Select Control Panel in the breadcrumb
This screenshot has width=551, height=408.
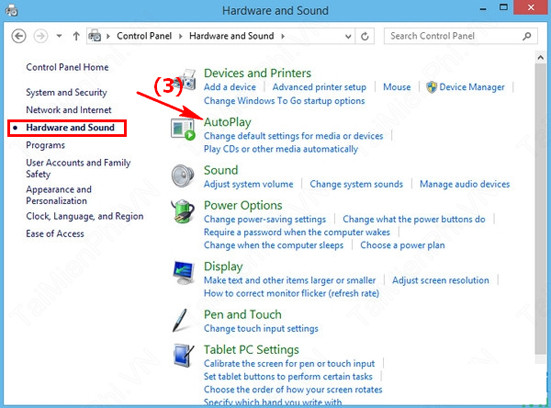[144, 36]
